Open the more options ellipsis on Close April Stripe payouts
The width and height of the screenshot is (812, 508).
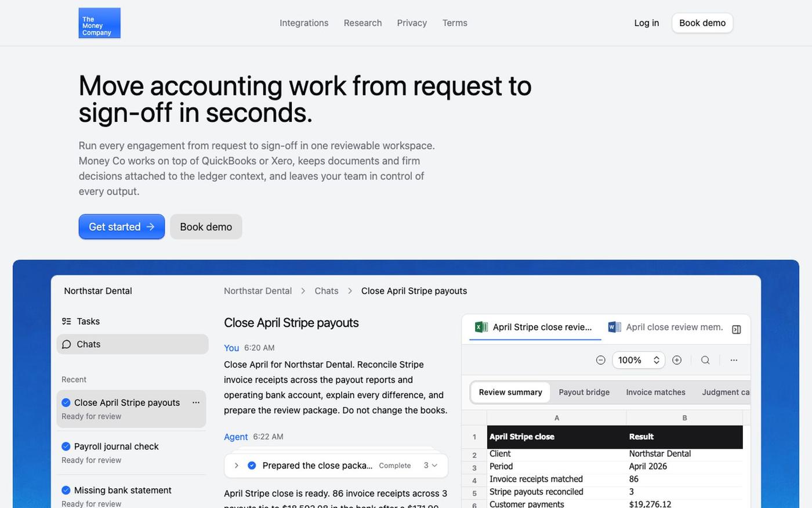tap(196, 403)
